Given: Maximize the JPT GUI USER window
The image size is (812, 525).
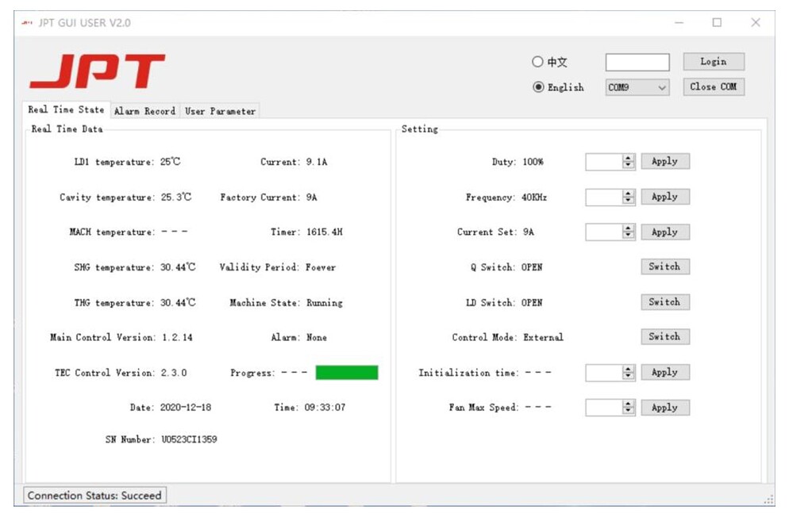Looking at the screenshot, I should [718, 23].
